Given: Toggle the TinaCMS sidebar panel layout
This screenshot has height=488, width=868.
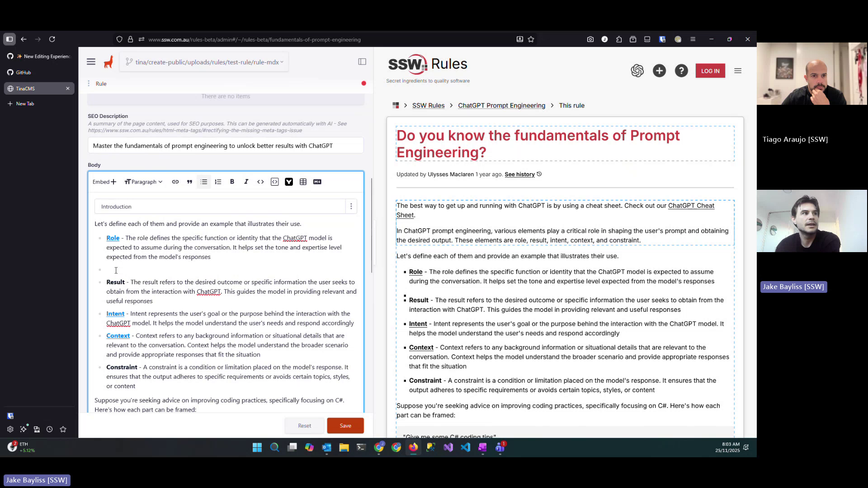Looking at the screenshot, I should 362,62.
